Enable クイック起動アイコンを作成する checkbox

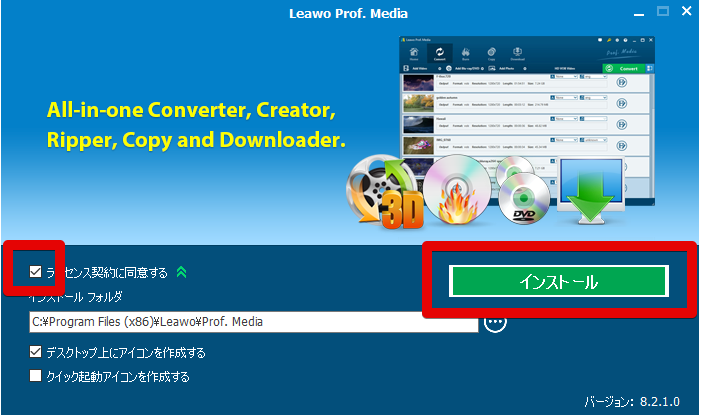(x=35, y=376)
